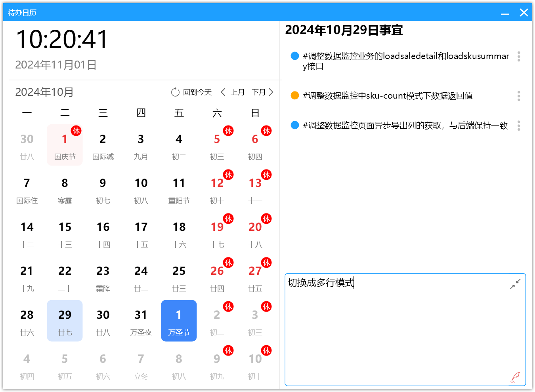The image size is (535, 392).
Task: Open task #调整数据监控中sku-count模式下数据返回值
Action: coord(388,96)
